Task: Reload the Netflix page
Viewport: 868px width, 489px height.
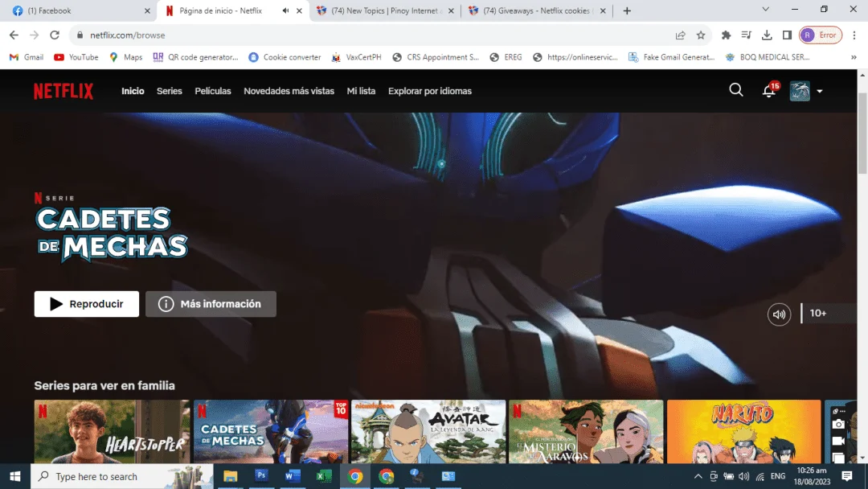Action: pos(55,35)
